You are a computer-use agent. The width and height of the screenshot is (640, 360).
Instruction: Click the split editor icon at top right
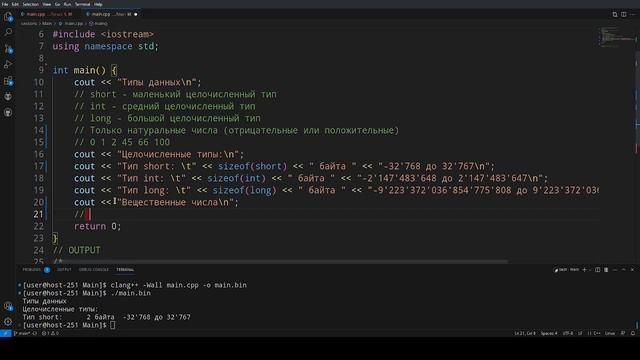click(x=624, y=14)
